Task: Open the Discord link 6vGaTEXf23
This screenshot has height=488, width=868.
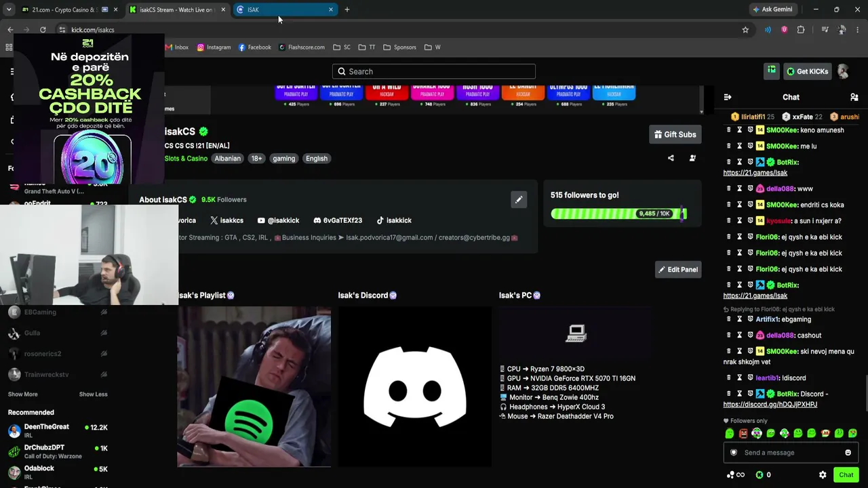Action: (x=338, y=220)
